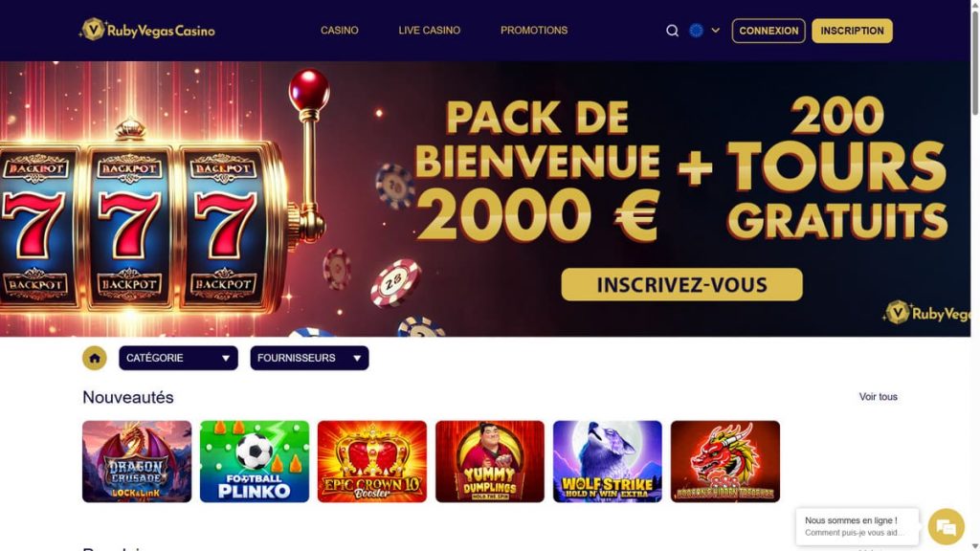Click the EU flag language icon
The image size is (980, 551).
pos(697,30)
